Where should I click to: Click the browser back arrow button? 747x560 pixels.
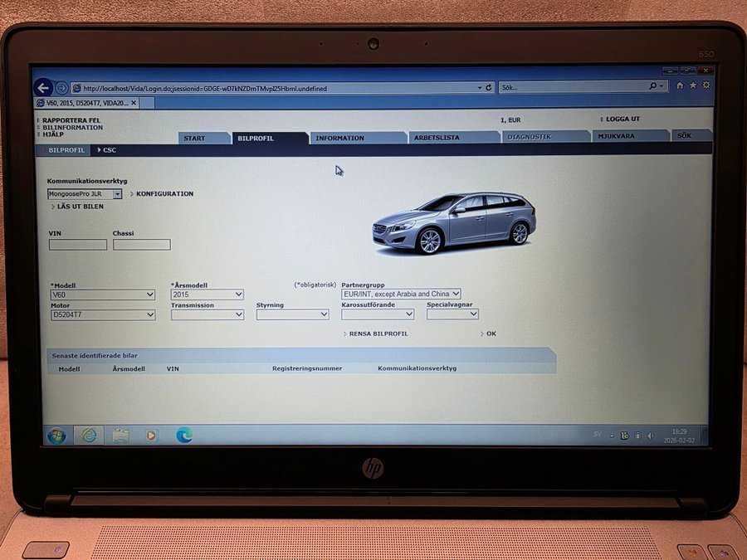pos(44,88)
